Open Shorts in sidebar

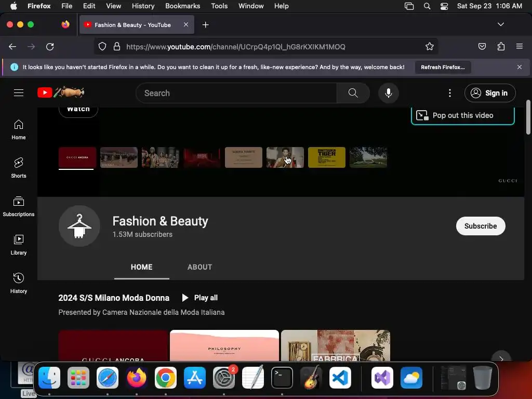coord(19,168)
